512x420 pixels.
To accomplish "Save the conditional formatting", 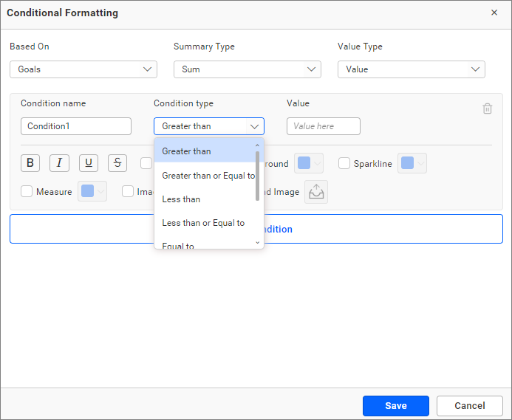I will click(x=396, y=406).
